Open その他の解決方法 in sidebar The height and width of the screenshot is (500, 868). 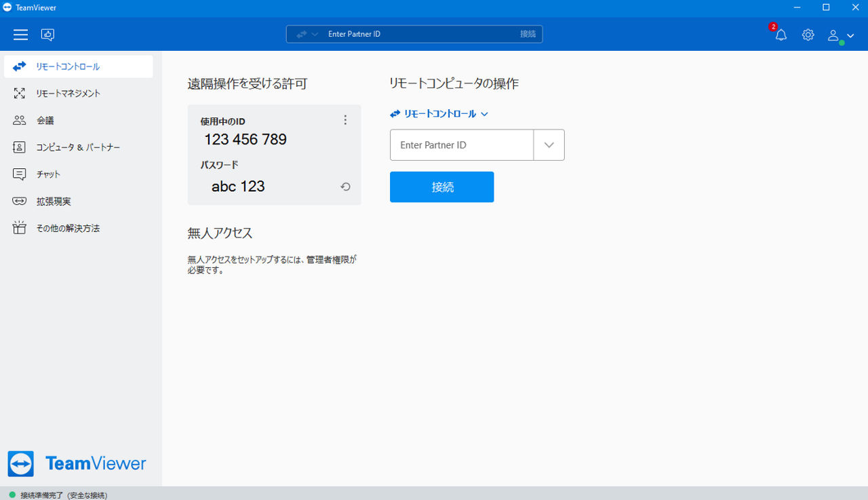click(x=78, y=228)
